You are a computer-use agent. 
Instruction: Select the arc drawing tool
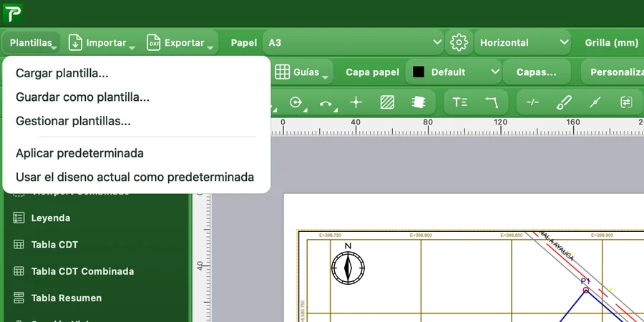tap(326, 102)
